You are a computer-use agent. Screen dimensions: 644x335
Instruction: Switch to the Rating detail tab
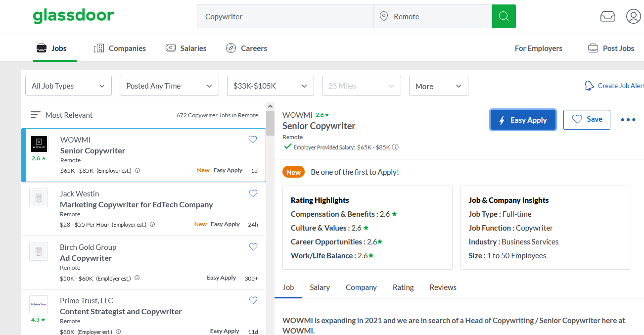[x=403, y=287]
